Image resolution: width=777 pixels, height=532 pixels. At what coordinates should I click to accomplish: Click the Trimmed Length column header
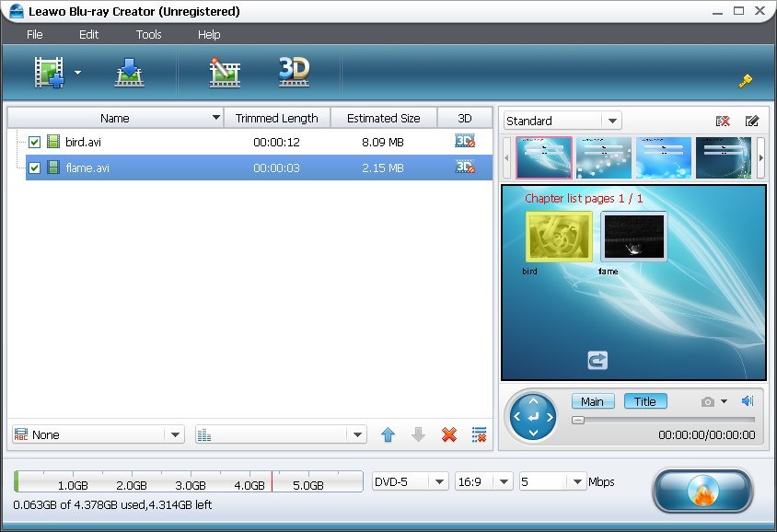pos(277,118)
